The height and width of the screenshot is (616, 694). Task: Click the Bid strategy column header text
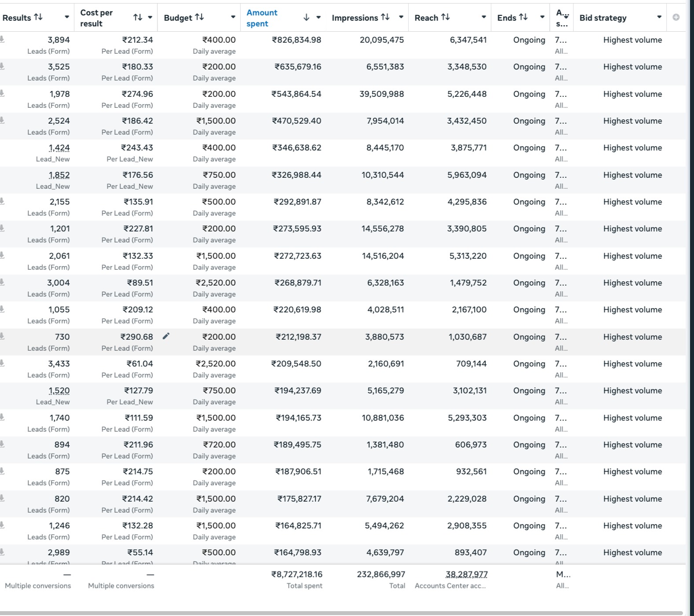tap(603, 18)
